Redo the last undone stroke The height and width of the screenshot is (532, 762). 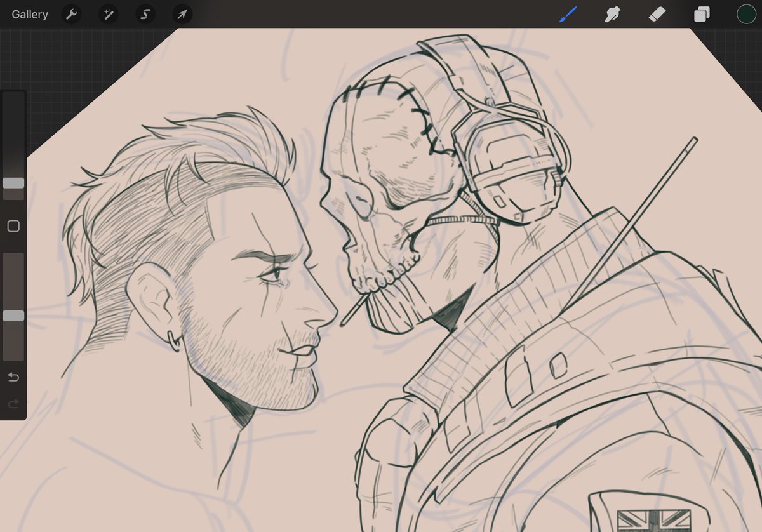point(13,404)
